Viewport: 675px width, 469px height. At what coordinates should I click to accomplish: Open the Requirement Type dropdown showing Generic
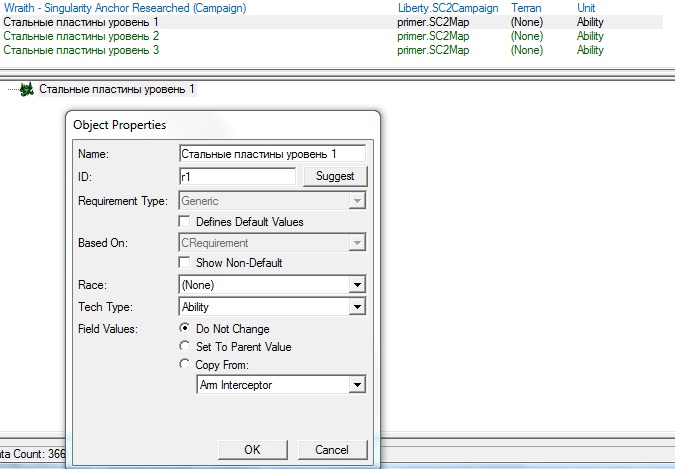272,201
